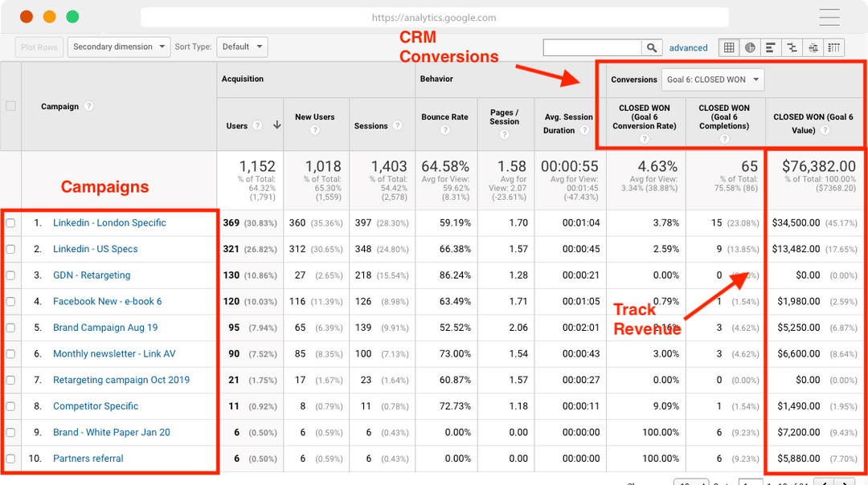Sort by the Bounce Rate column header
868x485 pixels.
pyautogui.click(x=444, y=117)
